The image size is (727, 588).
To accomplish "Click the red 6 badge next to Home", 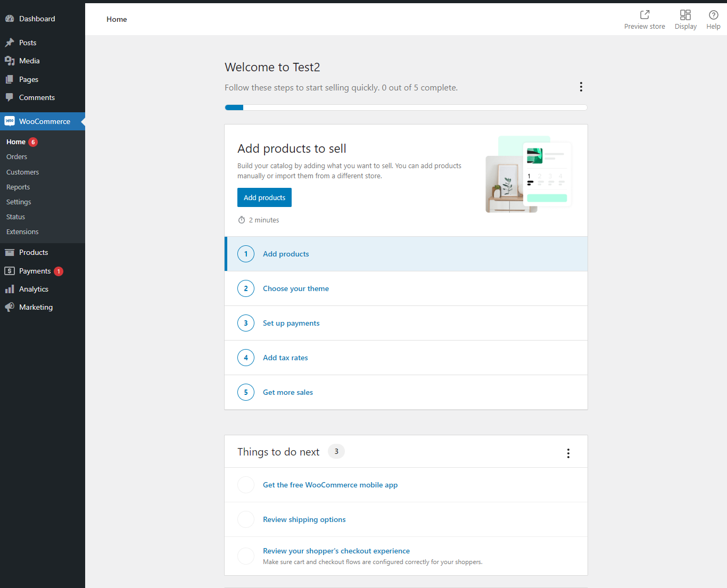I will pyautogui.click(x=33, y=142).
